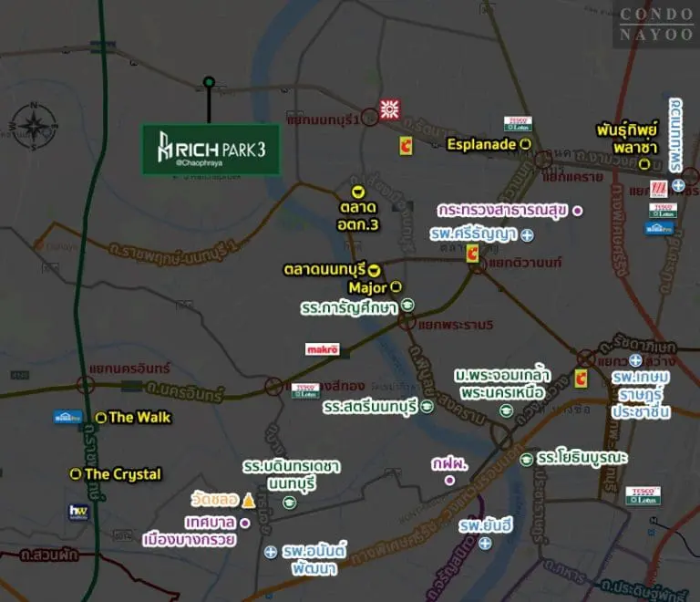Screen dimensions: 700x602
Task: Click the ตลาด อตก.3 label
Action: coord(357,216)
